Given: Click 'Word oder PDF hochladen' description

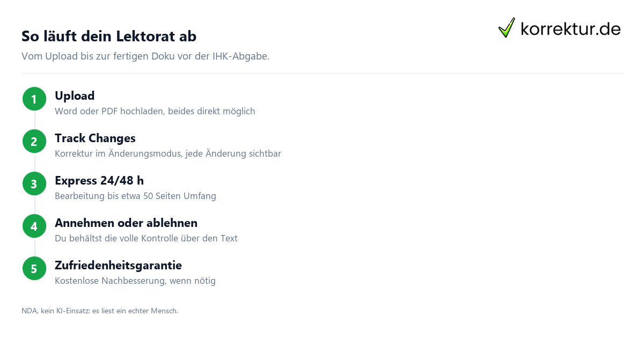Looking at the screenshot, I should coord(155,112).
